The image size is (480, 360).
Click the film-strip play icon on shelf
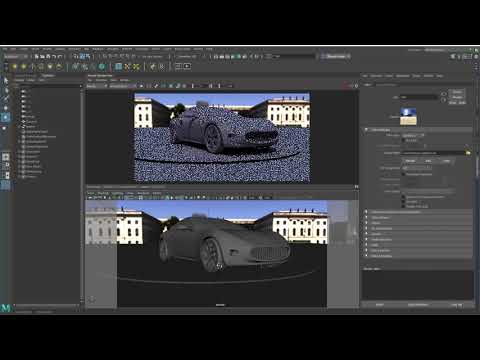pos(187,66)
